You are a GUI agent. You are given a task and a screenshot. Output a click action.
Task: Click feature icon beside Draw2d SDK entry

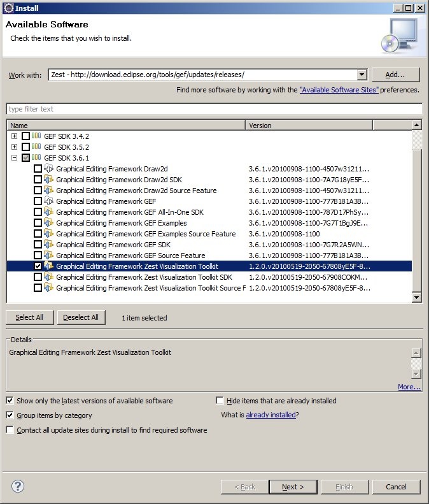pos(48,180)
